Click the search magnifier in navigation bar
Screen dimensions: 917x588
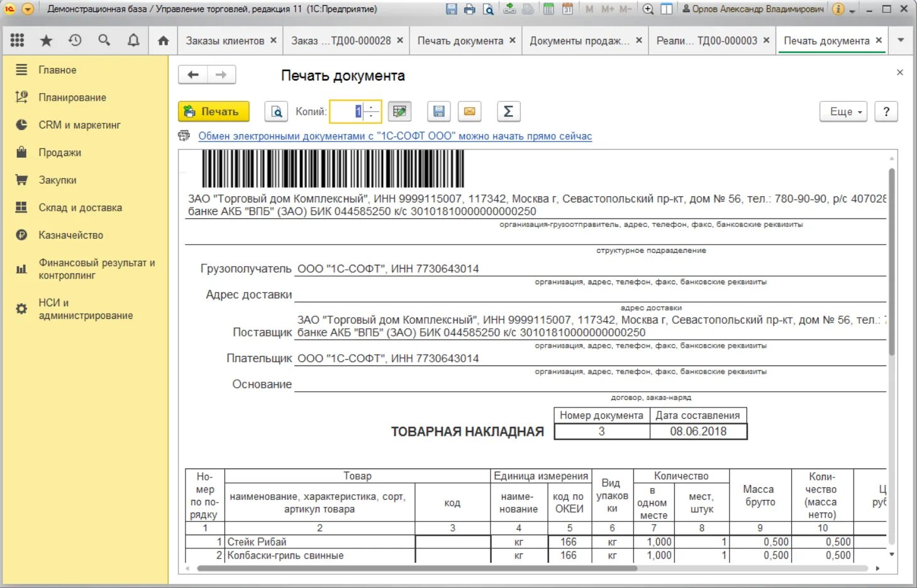tap(104, 40)
